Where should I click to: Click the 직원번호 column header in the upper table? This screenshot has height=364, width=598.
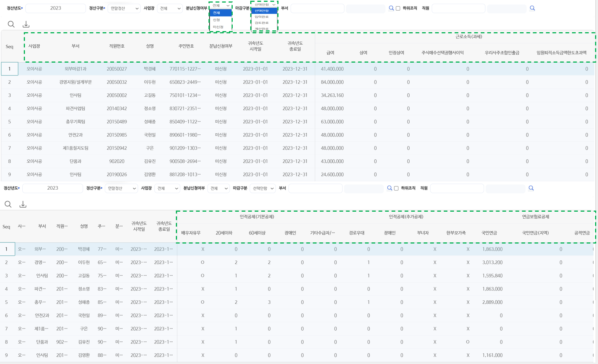coord(117,46)
